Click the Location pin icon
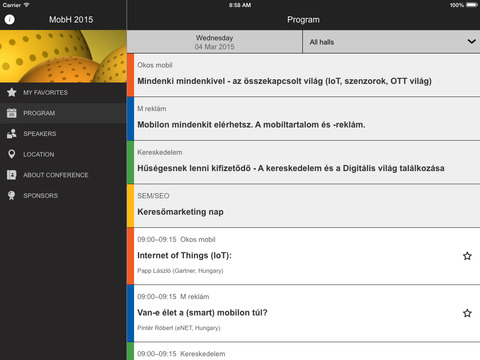 click(x=12, y=154)
